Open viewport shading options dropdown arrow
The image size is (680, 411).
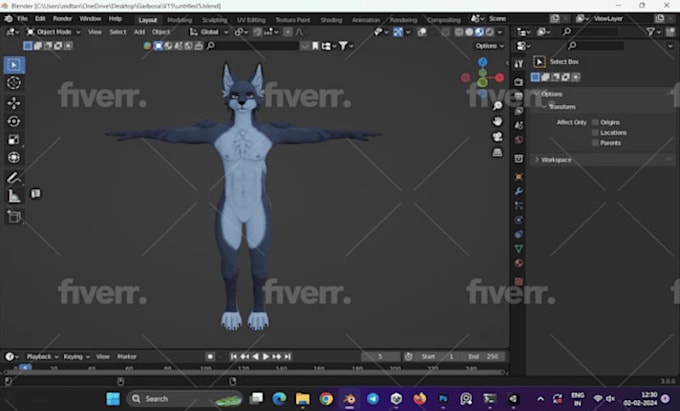tap(500, 32)
